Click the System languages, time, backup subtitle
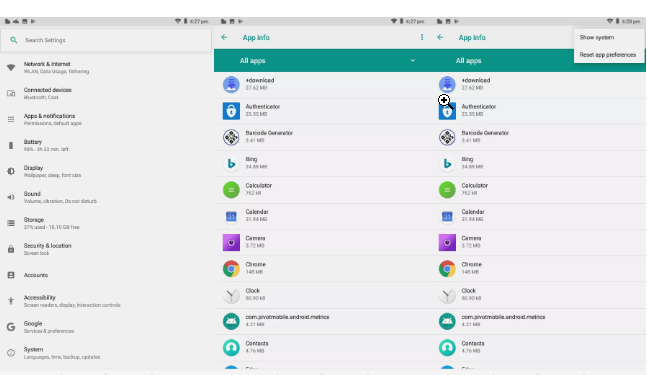This screenshot has width=647, height=375. [62, 357]
